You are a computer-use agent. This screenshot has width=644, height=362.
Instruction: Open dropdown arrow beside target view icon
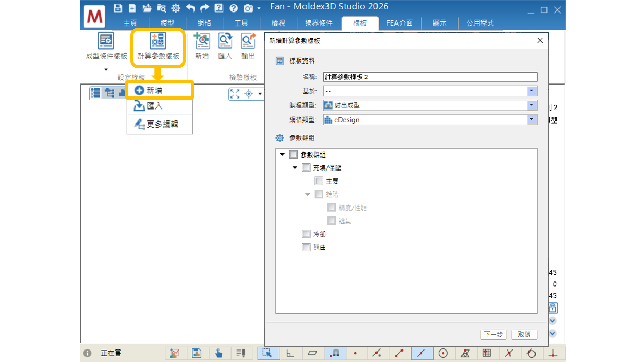260,94
